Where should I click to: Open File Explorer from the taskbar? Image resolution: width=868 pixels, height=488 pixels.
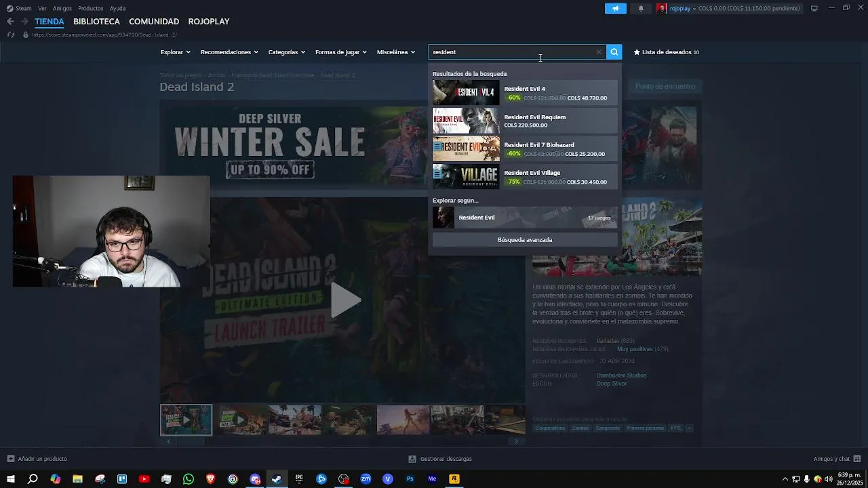77,479
